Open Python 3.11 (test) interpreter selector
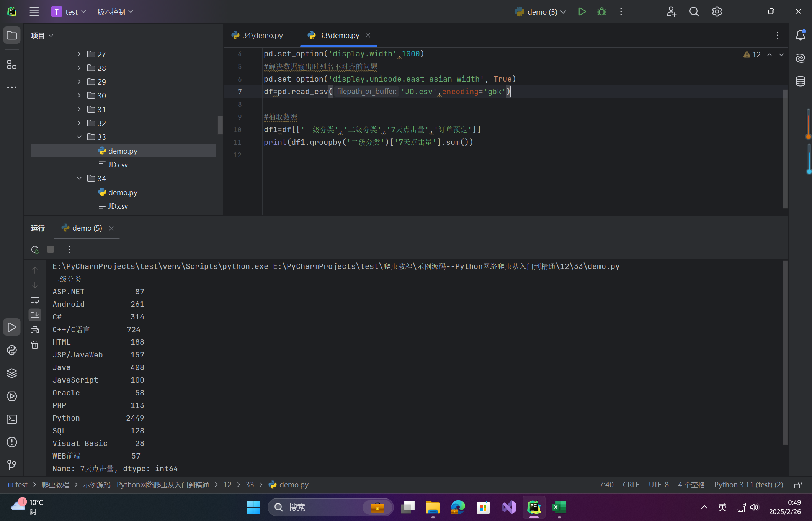 748,485
